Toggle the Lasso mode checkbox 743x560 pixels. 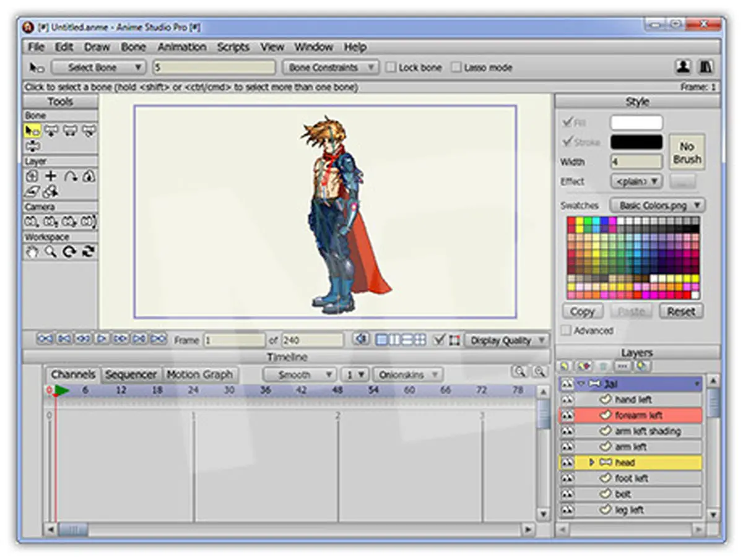(x=456, y=67)
